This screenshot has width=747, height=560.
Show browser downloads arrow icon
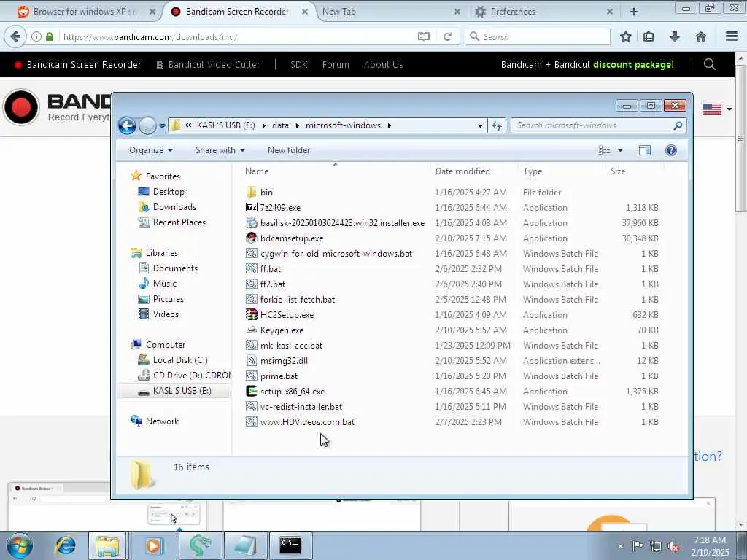coord(675,36)
